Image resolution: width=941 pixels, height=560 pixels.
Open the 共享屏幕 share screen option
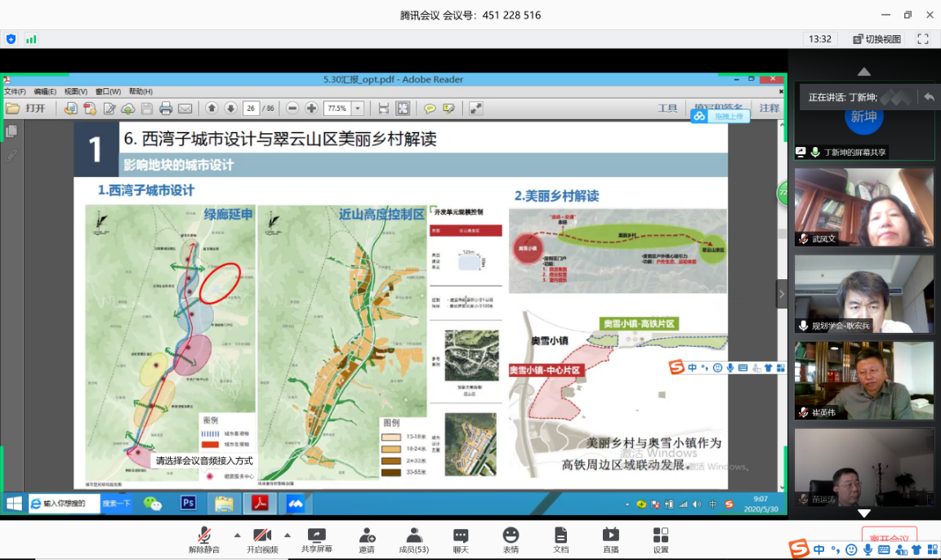pos(316,539)
